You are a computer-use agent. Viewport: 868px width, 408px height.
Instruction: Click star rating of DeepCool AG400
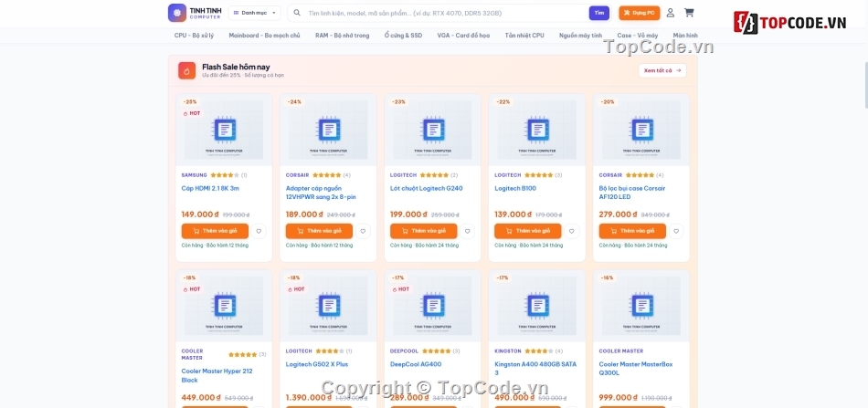(x=436, y=351)
